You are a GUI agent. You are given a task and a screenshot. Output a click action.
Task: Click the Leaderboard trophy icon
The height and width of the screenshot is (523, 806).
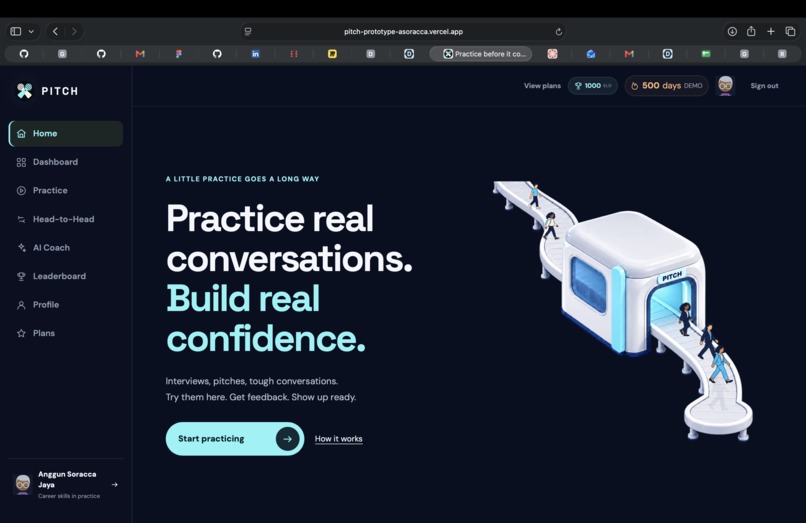click(21, 277)
